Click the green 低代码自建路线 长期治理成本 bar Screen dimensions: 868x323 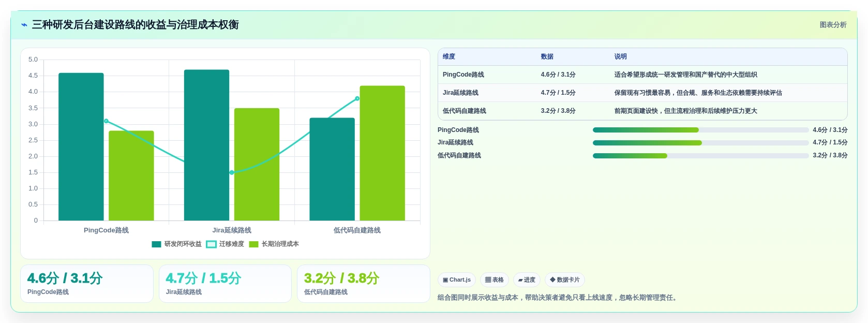pyautogui.click(x=382, y=153)
